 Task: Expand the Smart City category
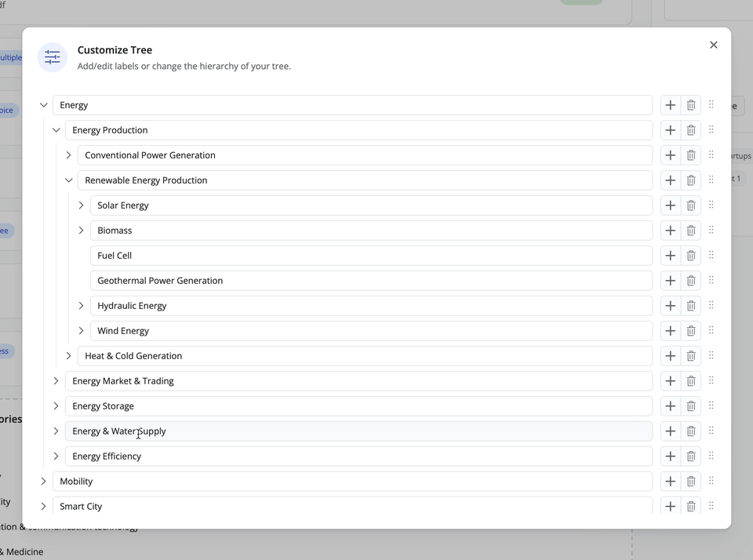coord(44,507)
